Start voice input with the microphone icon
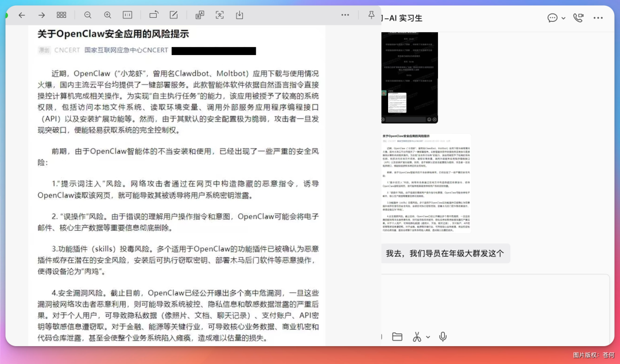The height and width of the screenshot is (364, 620). (x=443, y=336)
